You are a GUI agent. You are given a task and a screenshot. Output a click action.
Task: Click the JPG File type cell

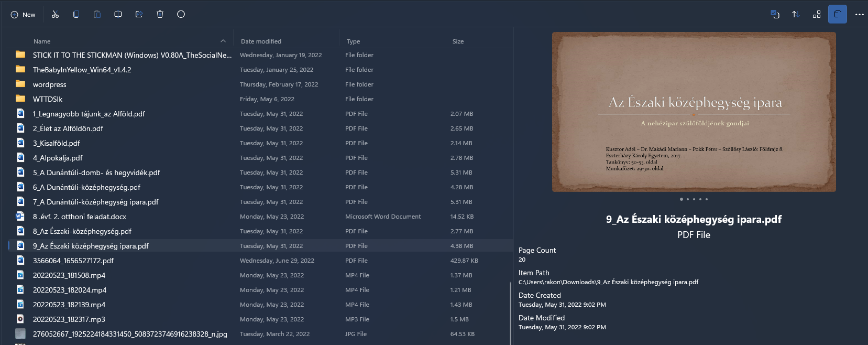[x=356, y=334]
